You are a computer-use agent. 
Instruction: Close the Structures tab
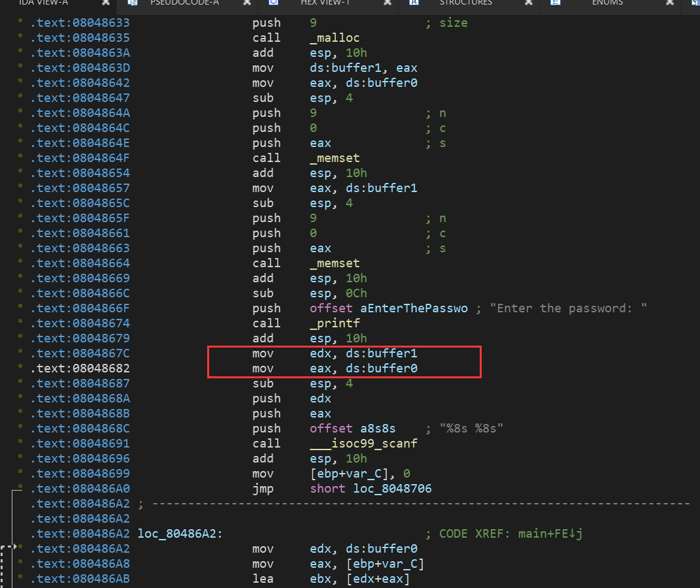pos(529,2)
